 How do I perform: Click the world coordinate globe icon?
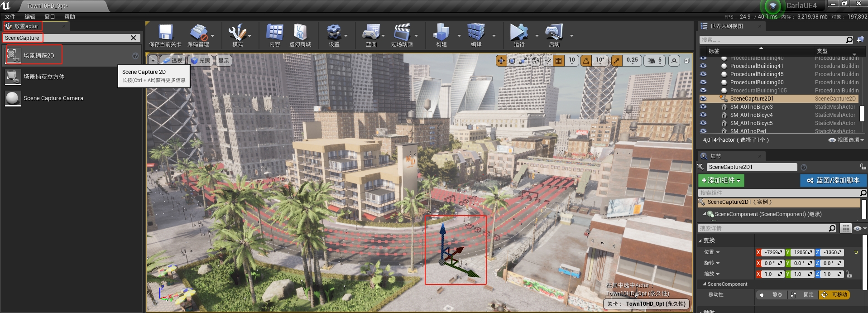tap(535, 61)
